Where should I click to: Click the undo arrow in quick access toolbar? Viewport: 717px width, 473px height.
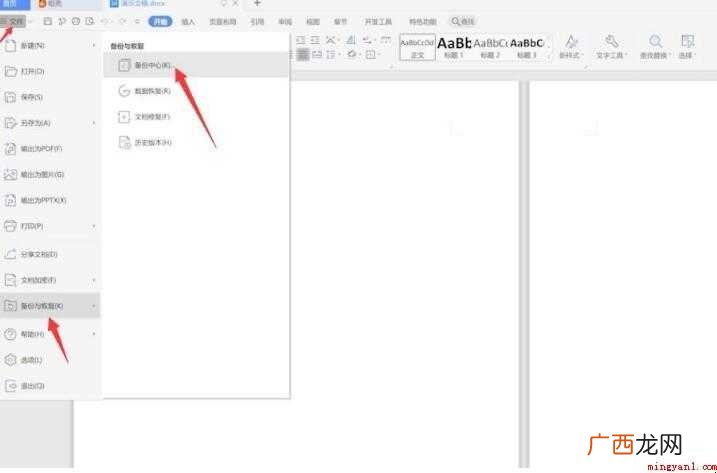click(x=105, y=22)
